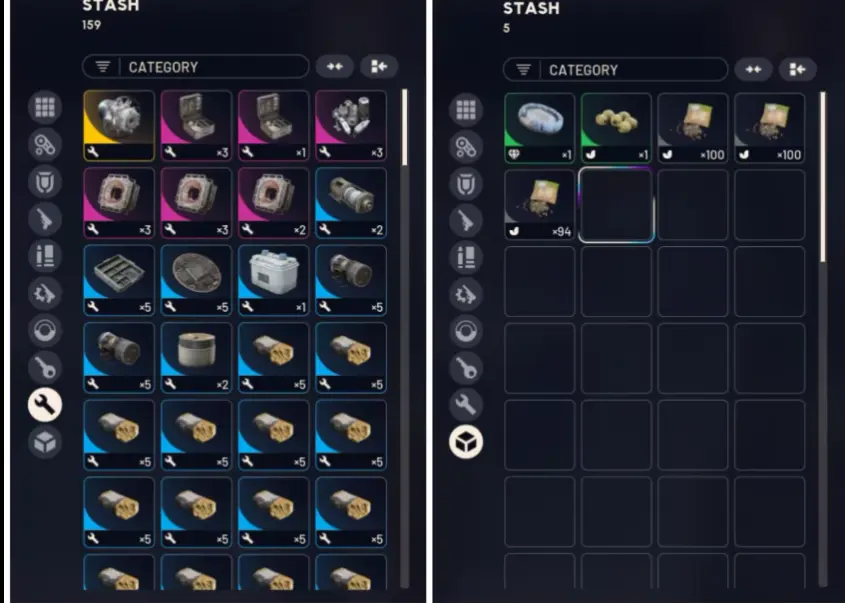Click the sort-to-grid button in left stash

[x=378, y=66]
